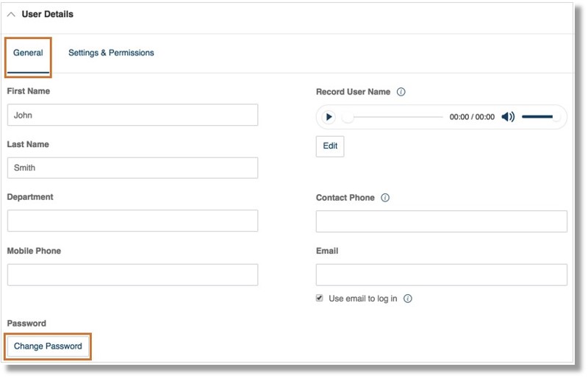Click the 00:00 / 00:00 audio time text
The height and width of the screenshot is (378, 588).
tap(472, 117)
